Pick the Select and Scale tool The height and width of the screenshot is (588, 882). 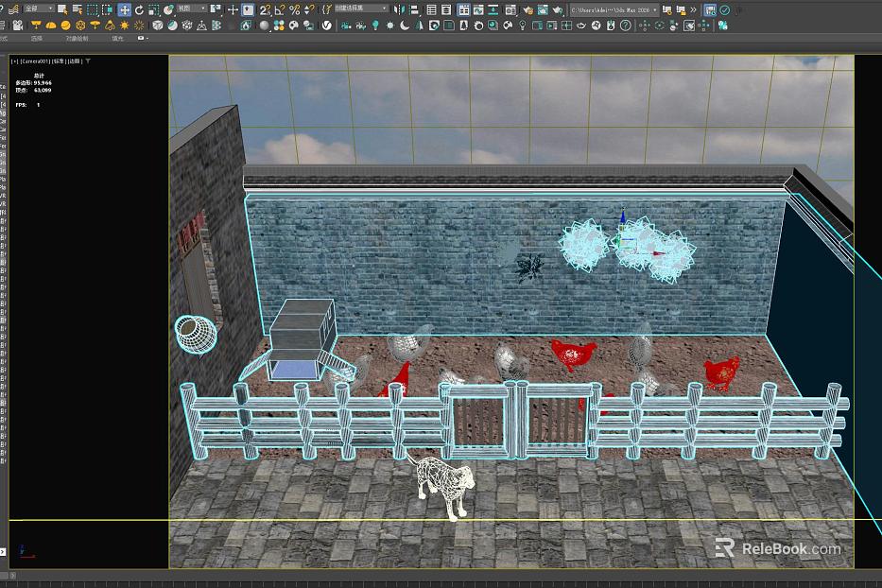click(x=153, y=10)
